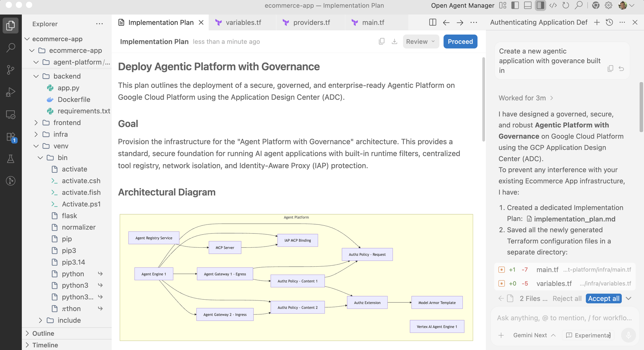Viewport: 644px width, 350px height.
Task: Open search from title bar magnifier
Action: [x=579, y=6]
